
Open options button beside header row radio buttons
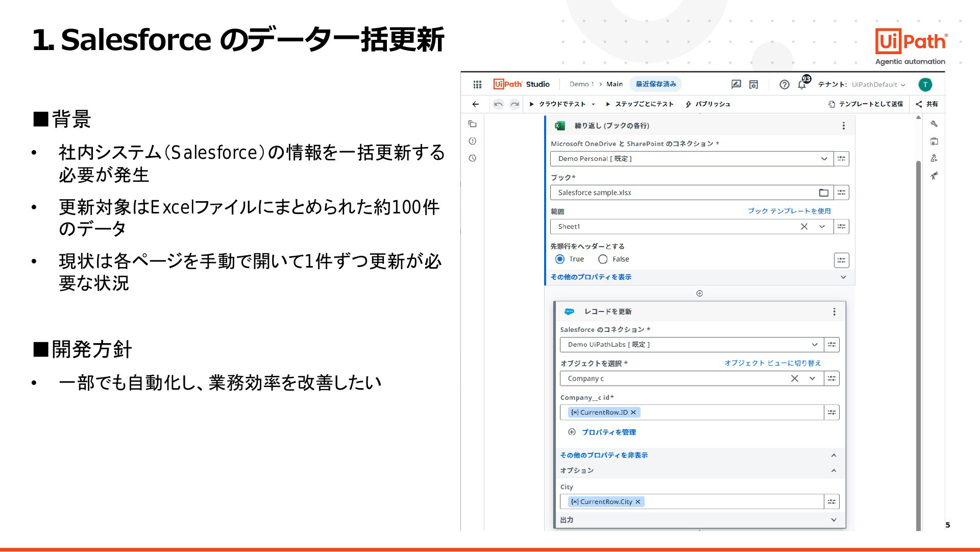tap(841, 260)
